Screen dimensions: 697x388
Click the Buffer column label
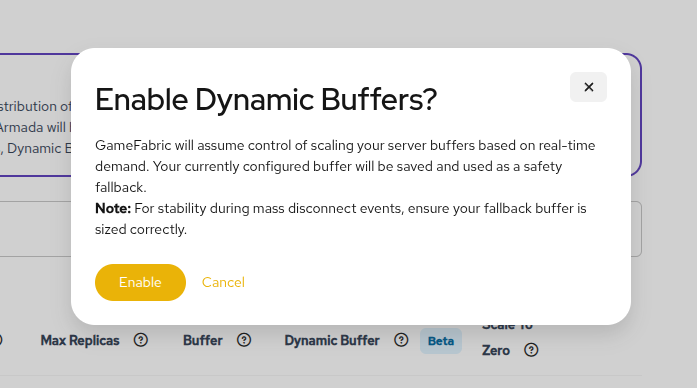coord(203,340)
